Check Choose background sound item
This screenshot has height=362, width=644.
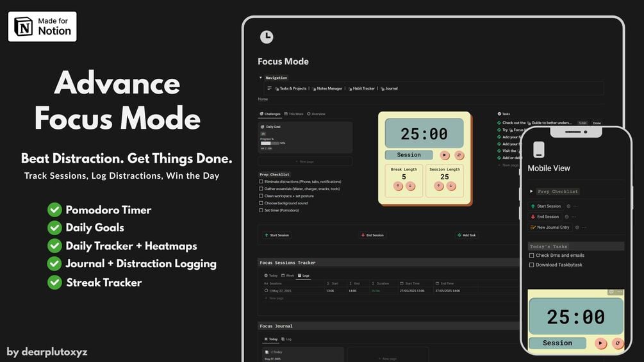261,202
